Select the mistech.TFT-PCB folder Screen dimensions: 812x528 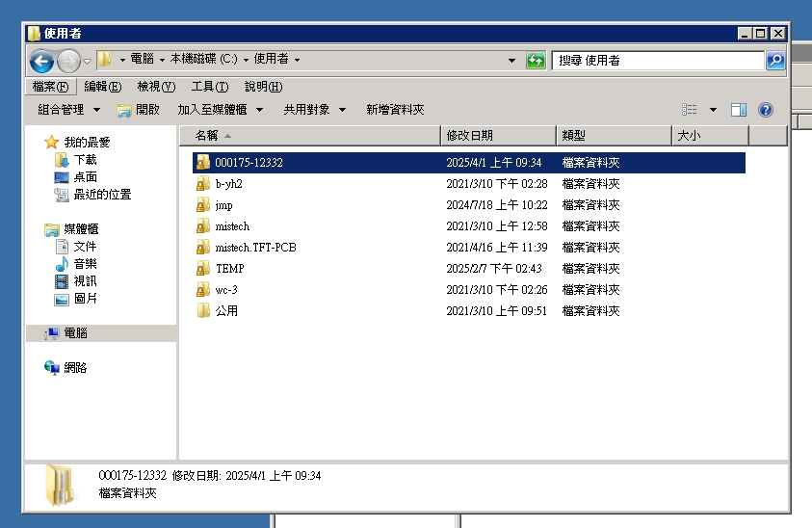tap(254, 248)
